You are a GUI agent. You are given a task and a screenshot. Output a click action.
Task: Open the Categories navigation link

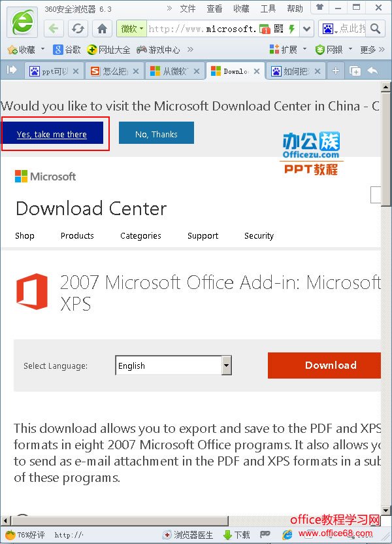pyautogui.click(x=140, y=235)
